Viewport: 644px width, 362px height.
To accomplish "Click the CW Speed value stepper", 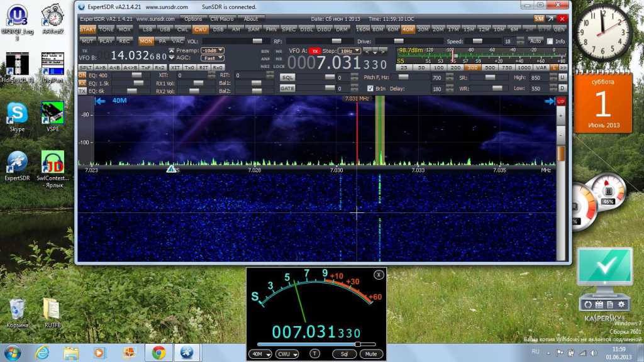I will click(x=520, y=41).
